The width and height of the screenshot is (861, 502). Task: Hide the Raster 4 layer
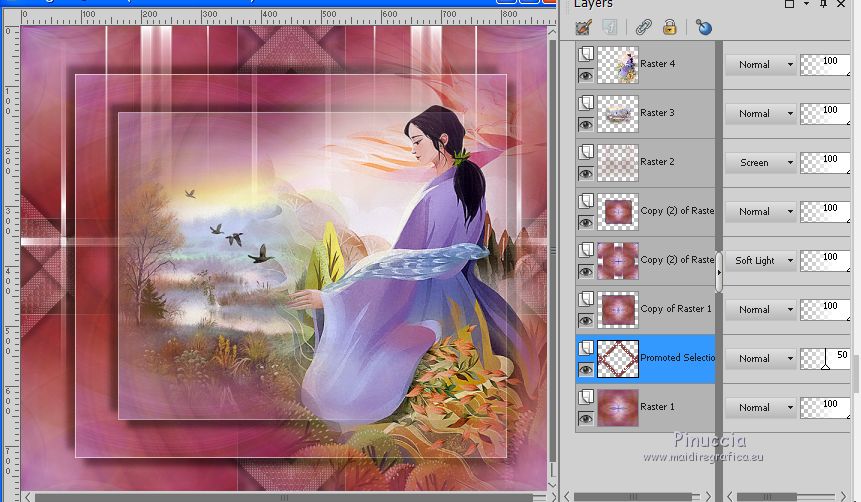tap(586, 76)
